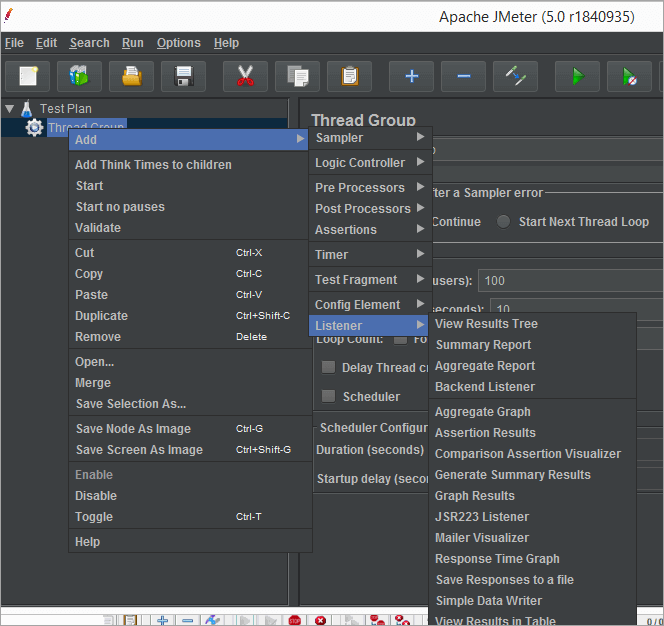
Task: Tick the Delay Thread creation checkbox
Action: [328, 367]
